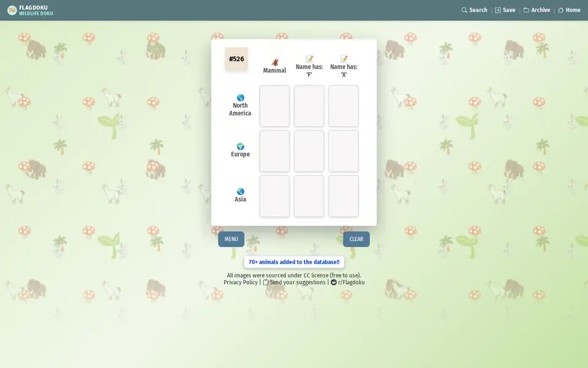588x368 pixels.
Task: Click the WILDLIFE DOKU subtitle text
Action: pyautogui.click(x=36, y=13)
